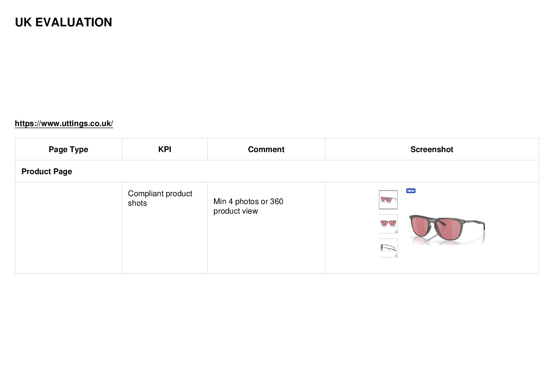Click the Page Type column header
Image resolution: width=554 pixels, height=392 pixels.
68,149
